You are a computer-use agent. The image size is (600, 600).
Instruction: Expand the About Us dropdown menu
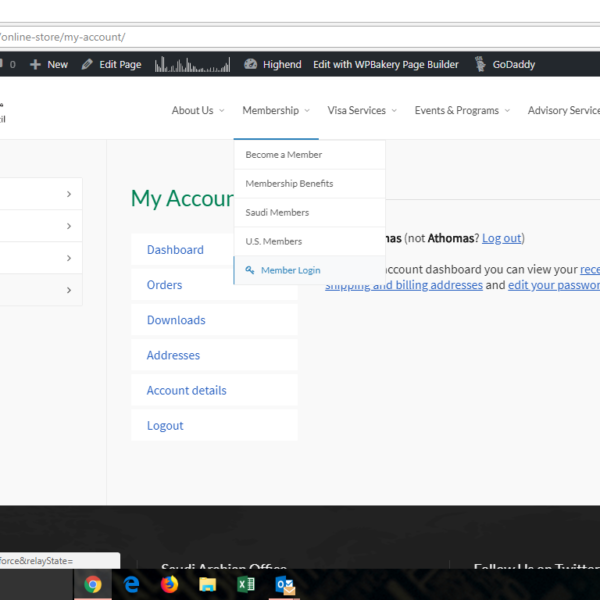(197, 110)
